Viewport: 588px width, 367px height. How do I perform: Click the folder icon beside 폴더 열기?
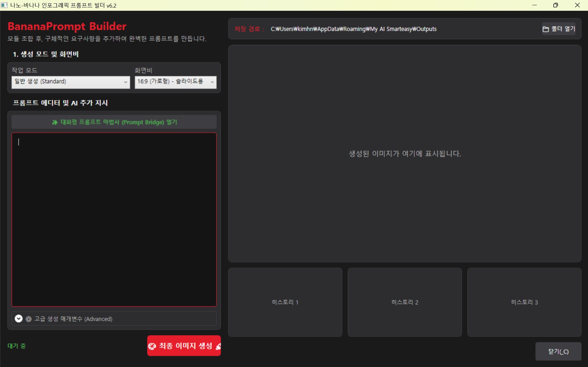(546, 29)
